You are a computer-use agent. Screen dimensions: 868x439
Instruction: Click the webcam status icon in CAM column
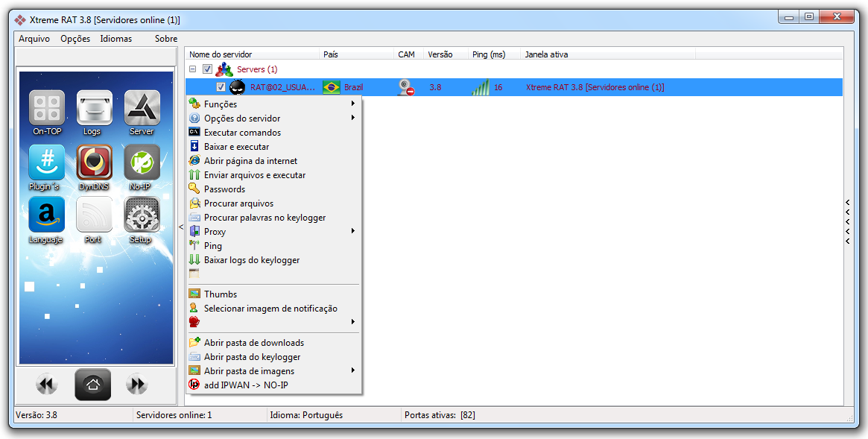point(406,87)
